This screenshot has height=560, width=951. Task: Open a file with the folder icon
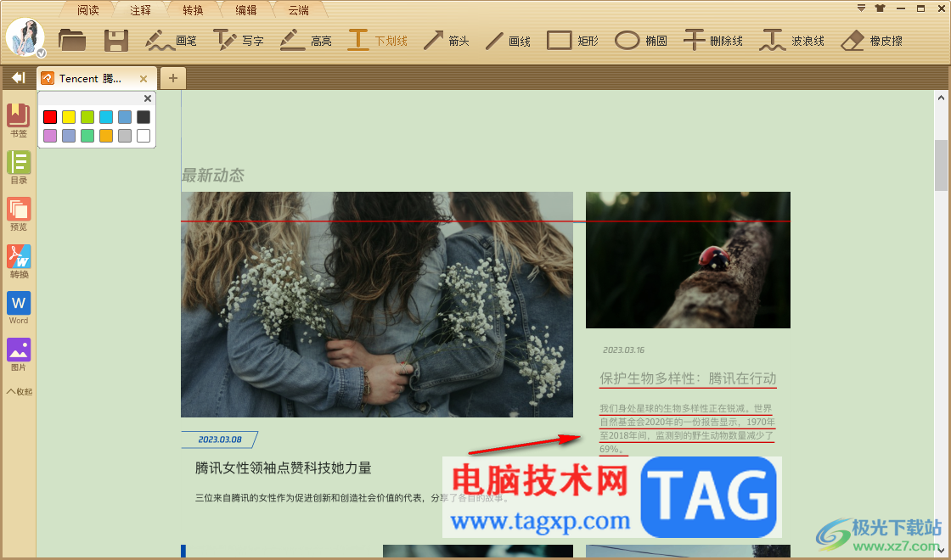[72, 40]
